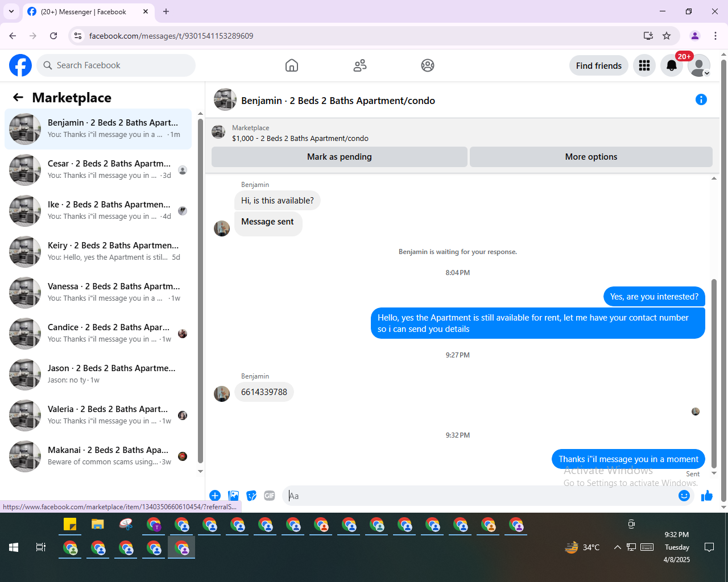Click the message input field

pyautogui.click(x=481, y=496)
